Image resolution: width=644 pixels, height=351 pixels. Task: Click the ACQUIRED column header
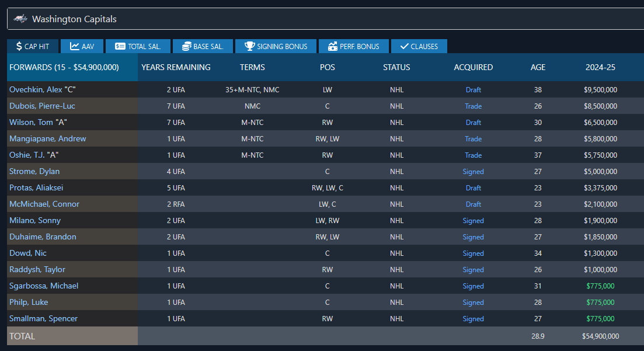473,67
